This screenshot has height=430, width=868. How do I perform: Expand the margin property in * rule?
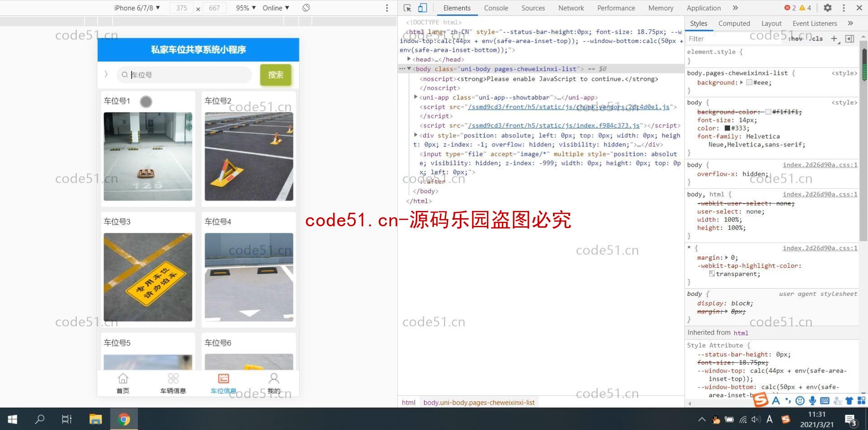pos(726,257)
